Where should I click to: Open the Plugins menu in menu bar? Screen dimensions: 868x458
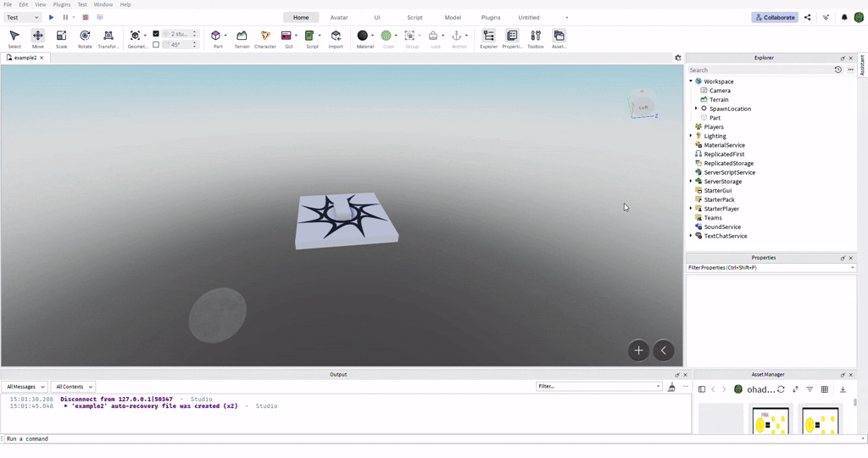click(62, 4)
